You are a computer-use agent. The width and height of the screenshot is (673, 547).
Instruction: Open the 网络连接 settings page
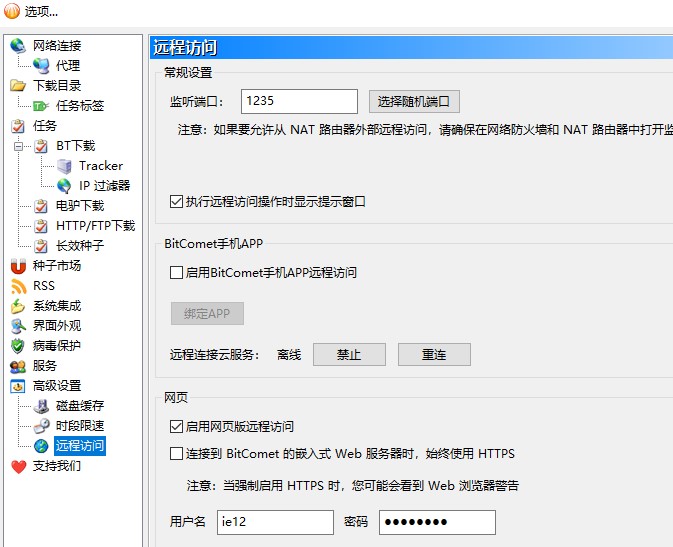[57, 46]
